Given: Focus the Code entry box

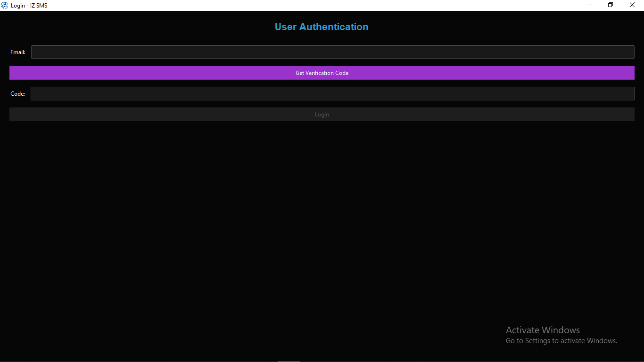Looking at the screenshot, I should pyautogui.click(x=332, y=93).
